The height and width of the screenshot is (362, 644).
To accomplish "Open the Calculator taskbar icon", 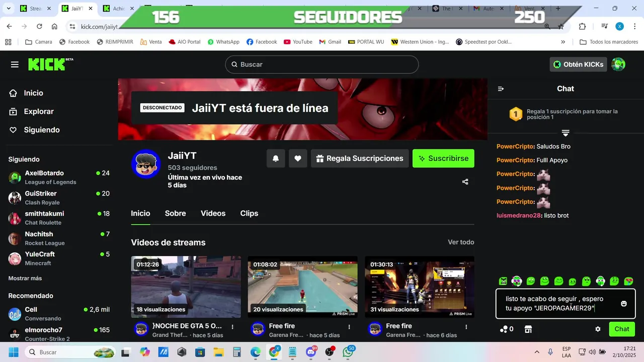I will coord(237,352).
